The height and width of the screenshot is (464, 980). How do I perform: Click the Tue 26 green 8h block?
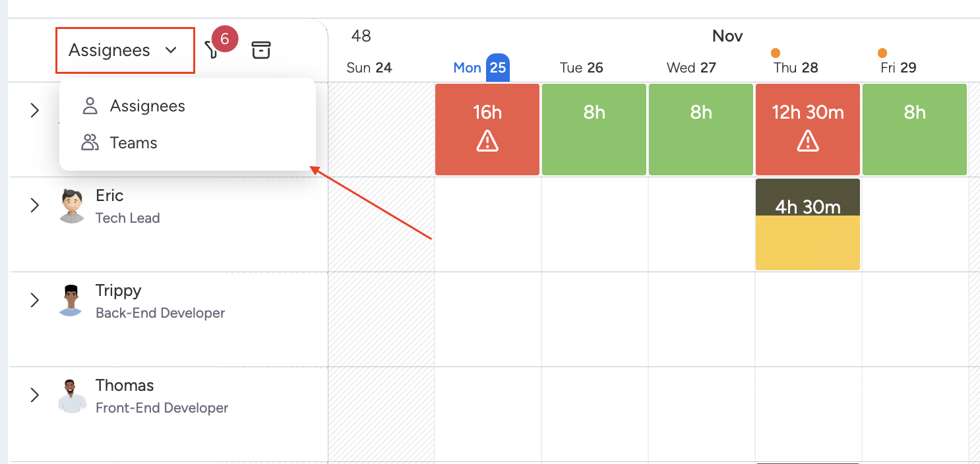pyautogui.click(x=594, y=129)
